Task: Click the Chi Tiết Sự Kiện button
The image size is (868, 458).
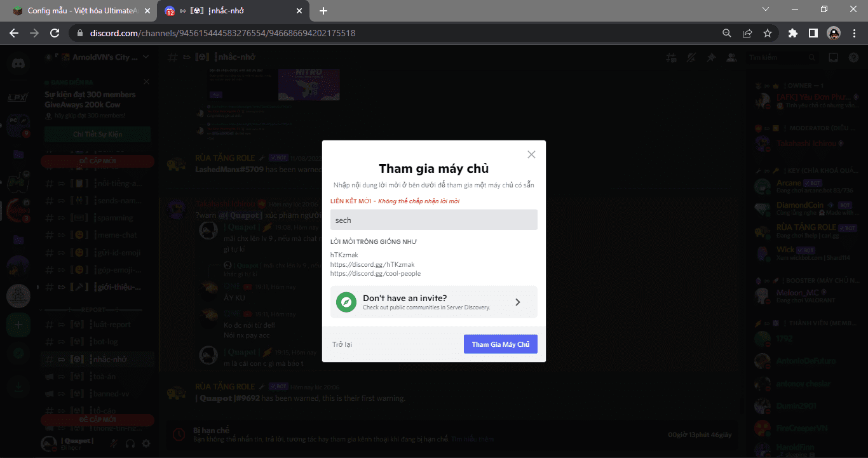Action: [x=97, y=134]
